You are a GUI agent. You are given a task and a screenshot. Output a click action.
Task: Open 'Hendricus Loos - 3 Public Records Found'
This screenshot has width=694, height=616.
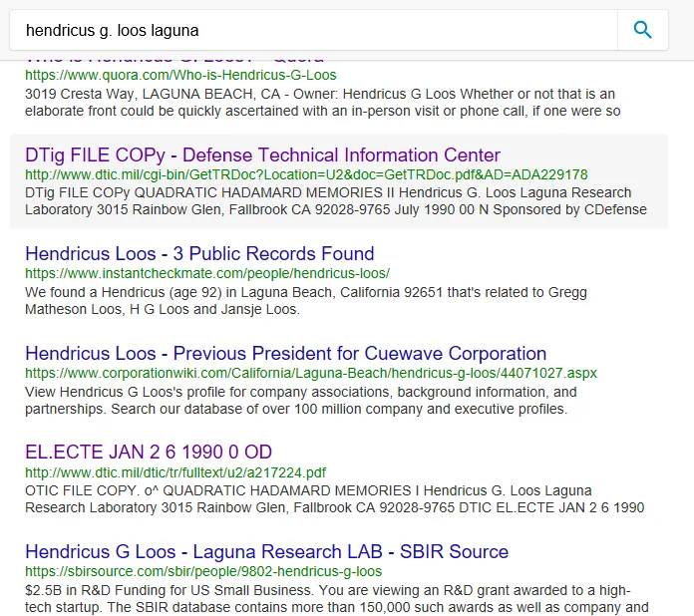click(199, 254)
